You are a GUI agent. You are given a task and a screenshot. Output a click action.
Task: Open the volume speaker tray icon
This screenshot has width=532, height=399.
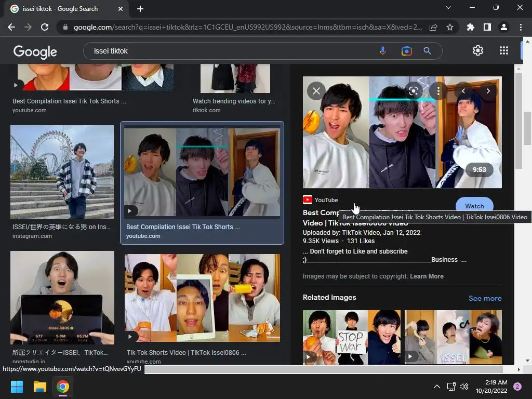pos(464,387)
